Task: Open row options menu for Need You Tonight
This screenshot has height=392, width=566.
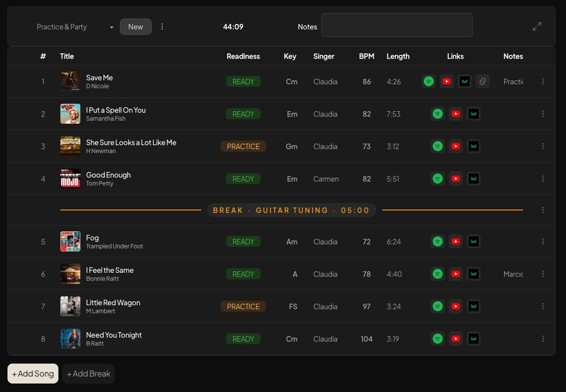Action: point(543,339)
